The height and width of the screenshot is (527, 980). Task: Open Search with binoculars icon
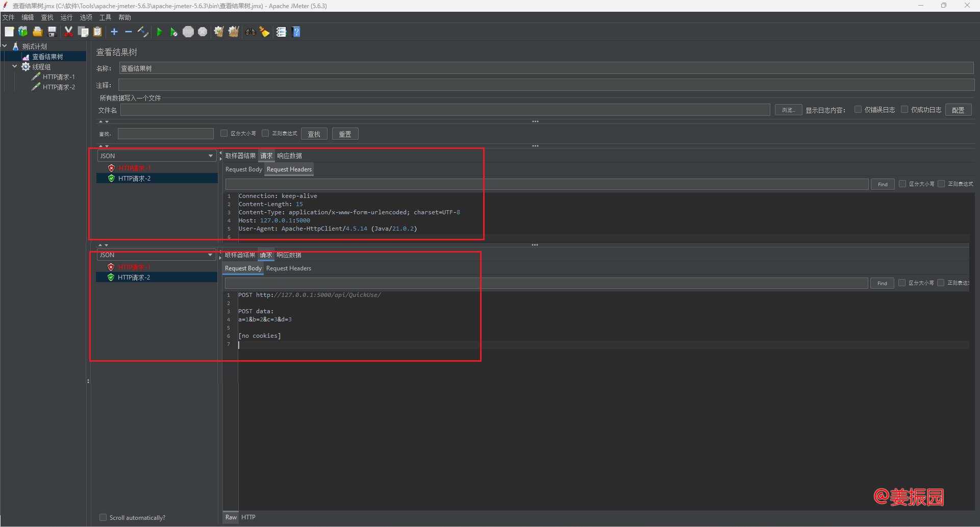(x=250, y=32)
